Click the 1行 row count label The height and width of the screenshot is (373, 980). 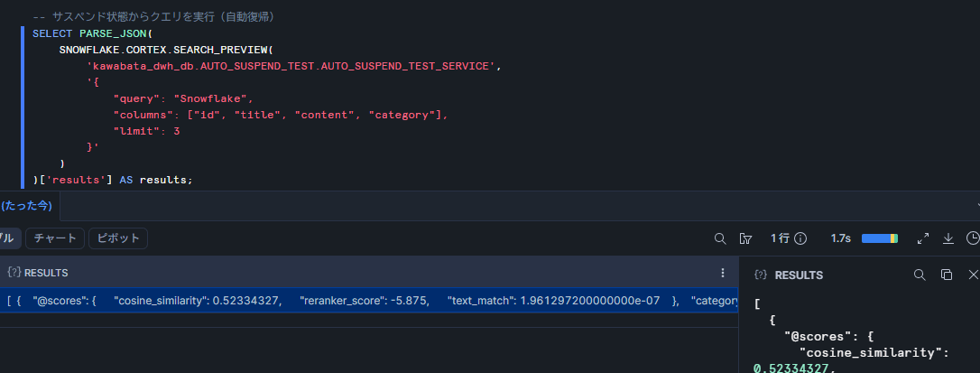pyautogui.click(x=780, y=238)
